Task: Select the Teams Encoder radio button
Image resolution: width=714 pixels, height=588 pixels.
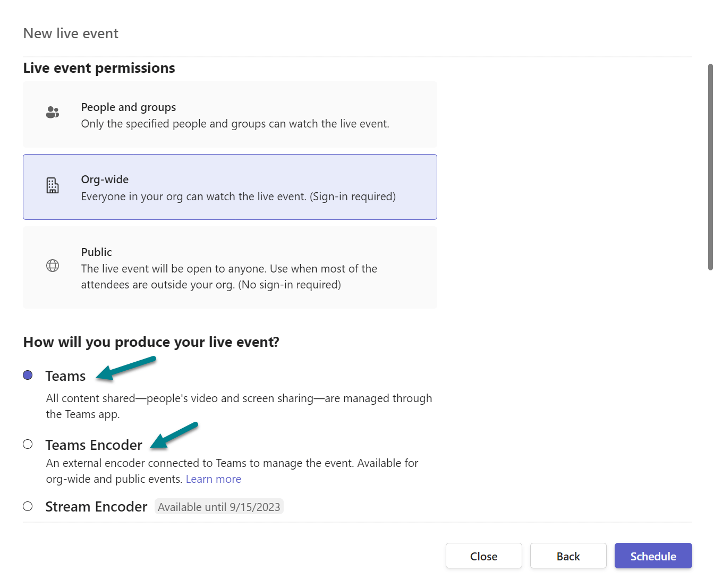Action: tap(28, 444)
